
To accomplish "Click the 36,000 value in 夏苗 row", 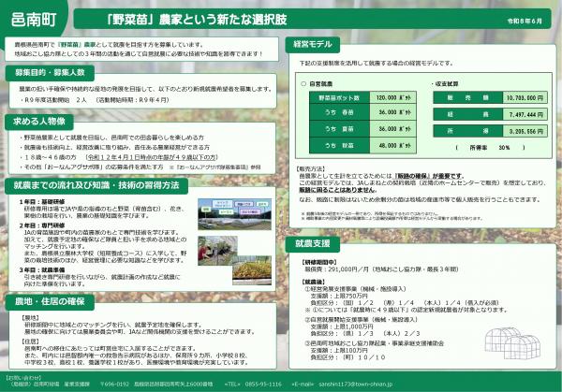I will tap(393, 129).
